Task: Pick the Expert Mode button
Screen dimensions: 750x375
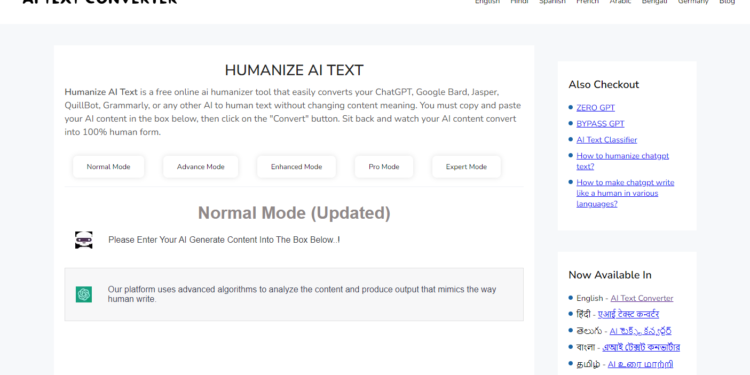Action: coord(466,167)
